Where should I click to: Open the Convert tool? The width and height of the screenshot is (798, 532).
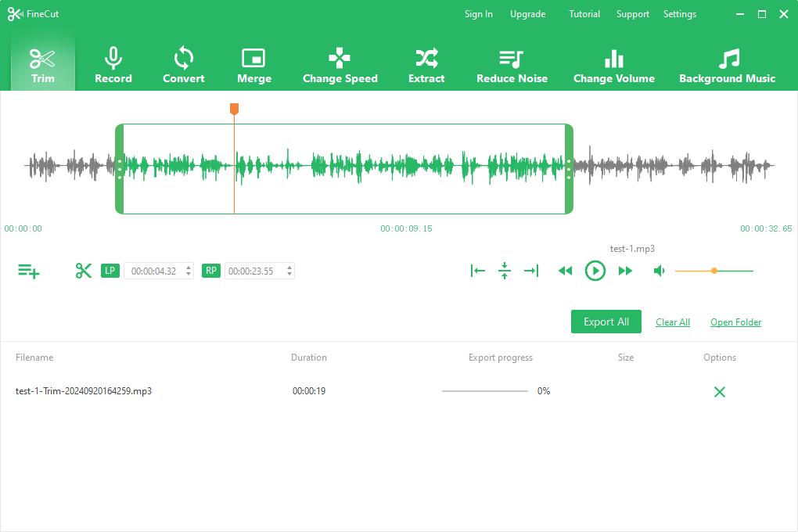[183, 65]
